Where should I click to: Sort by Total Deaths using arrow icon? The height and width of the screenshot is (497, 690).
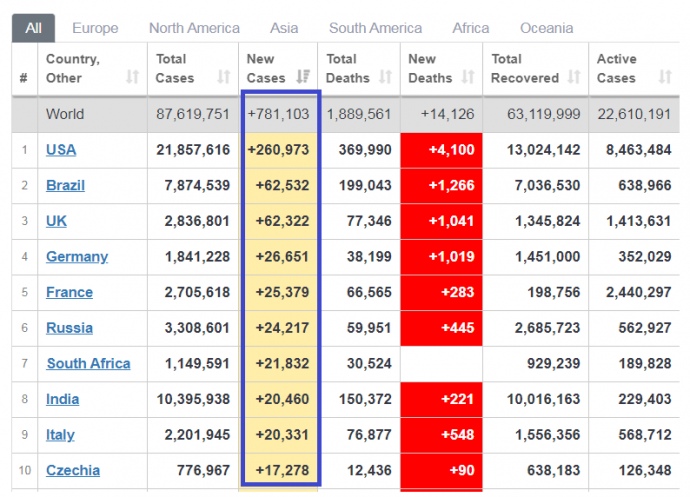387,77
